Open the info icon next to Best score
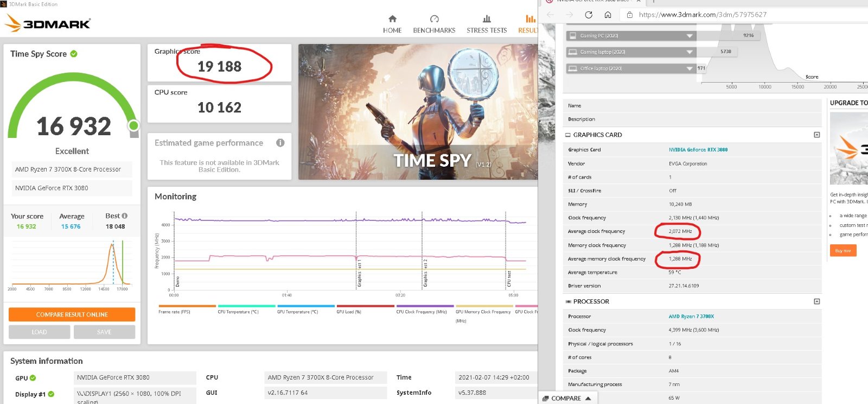Viewport: 868px width, 404px height. 125,216
